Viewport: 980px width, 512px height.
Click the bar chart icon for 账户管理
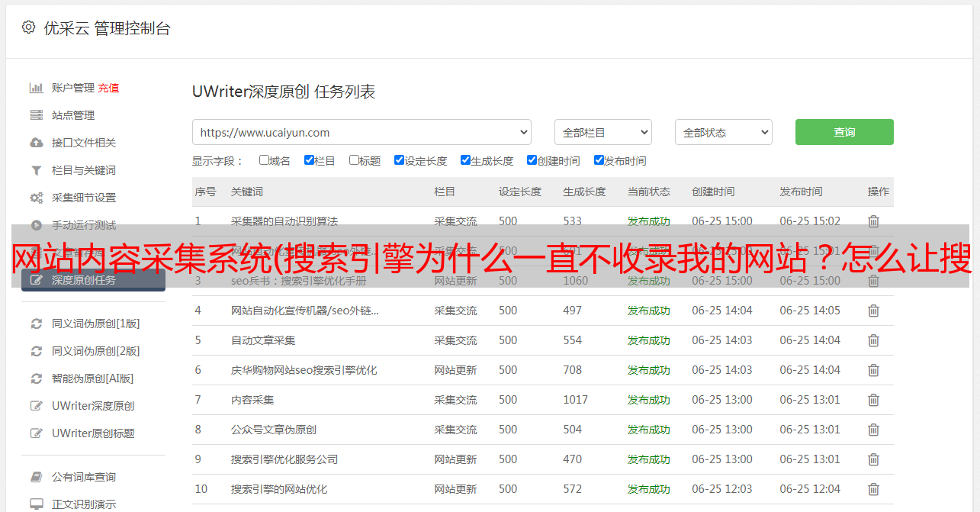pyautogui.click(x=36, y=88)
